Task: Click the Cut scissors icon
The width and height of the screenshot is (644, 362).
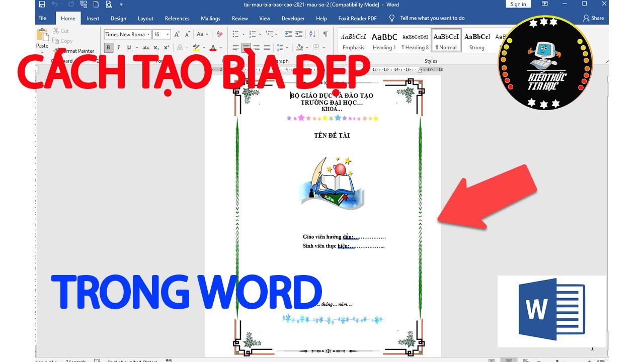Action: (x=55, y=31)
